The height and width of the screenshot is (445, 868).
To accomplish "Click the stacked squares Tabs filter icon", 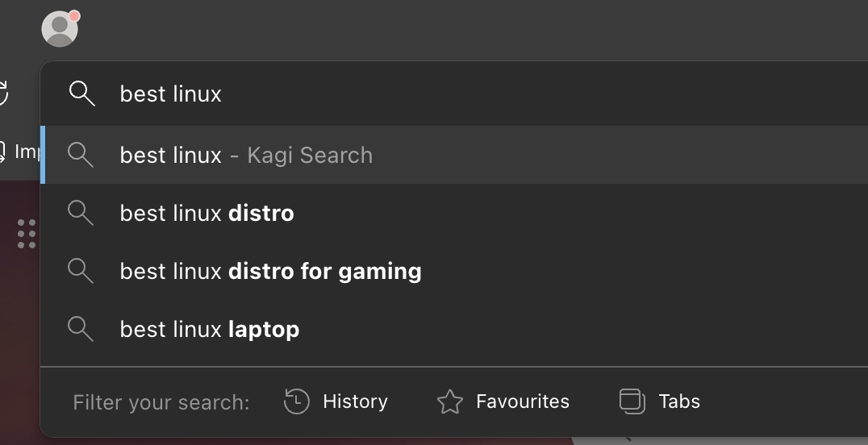I will (632, 401).
